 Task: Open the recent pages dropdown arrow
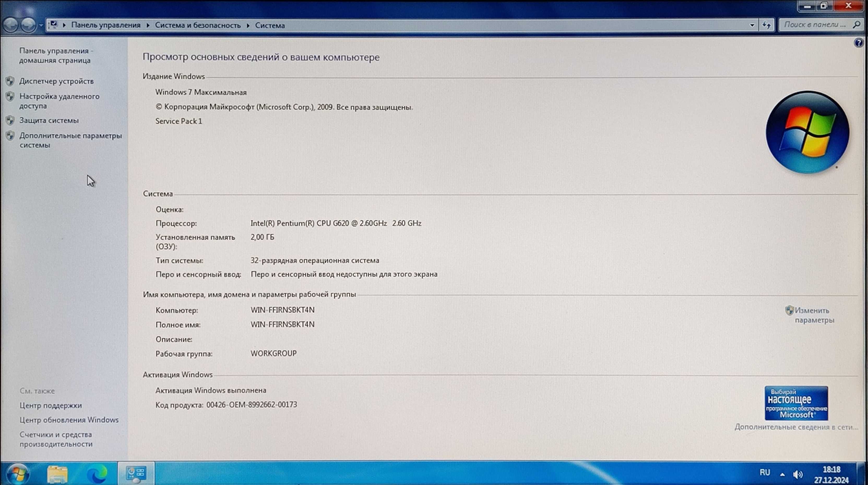click(x=41, y=25)
